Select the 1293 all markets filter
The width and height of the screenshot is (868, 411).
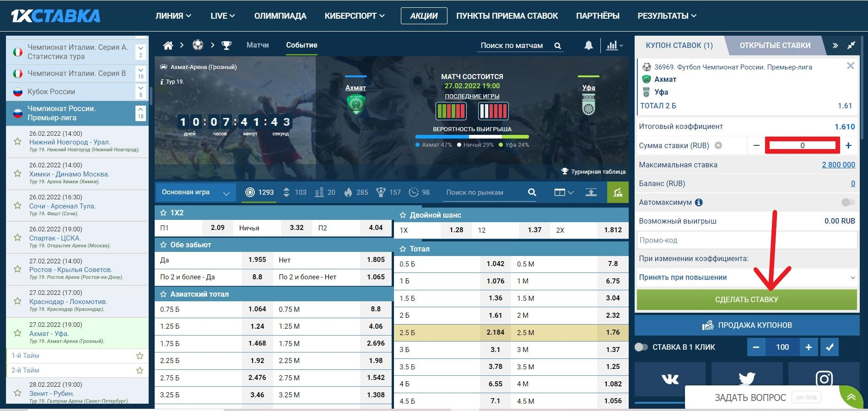259,192
